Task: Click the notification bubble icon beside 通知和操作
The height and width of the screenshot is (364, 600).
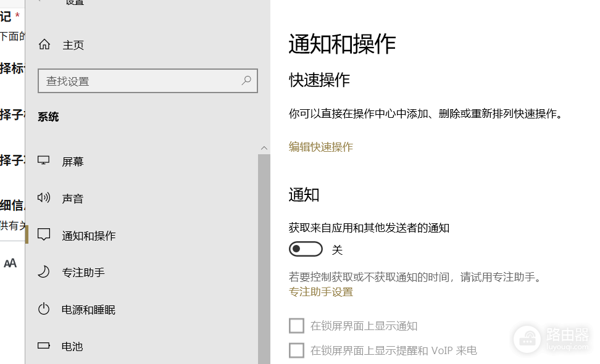Action: [44, 235]
